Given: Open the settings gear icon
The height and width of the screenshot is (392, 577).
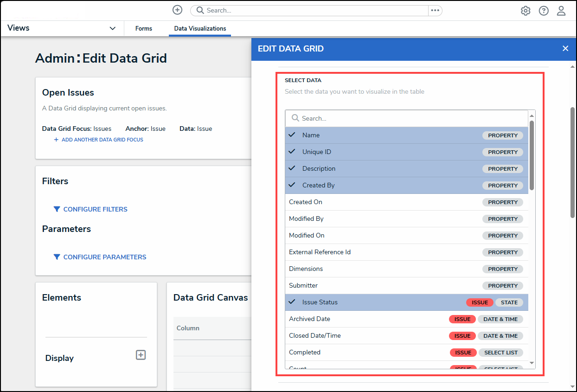Looking at the screenshot, I should pos(525,11).
